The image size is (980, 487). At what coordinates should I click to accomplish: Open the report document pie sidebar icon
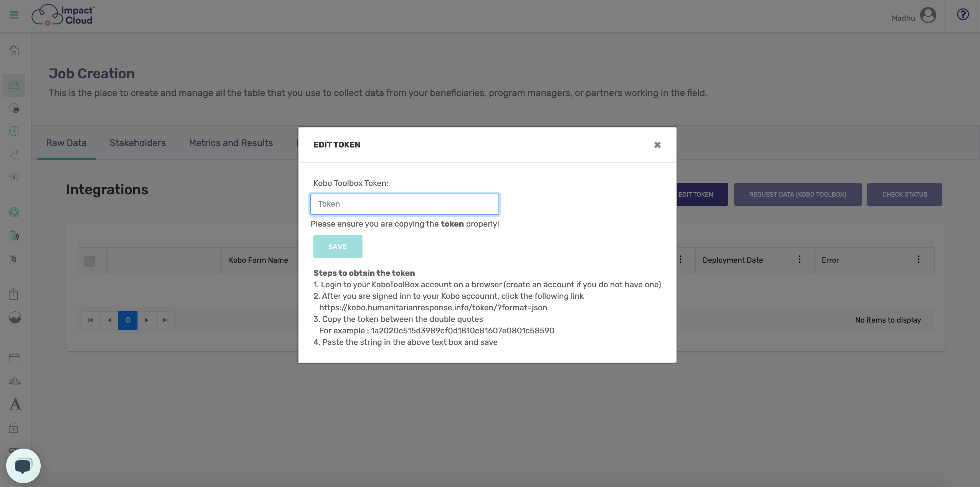tap(14, 108)
